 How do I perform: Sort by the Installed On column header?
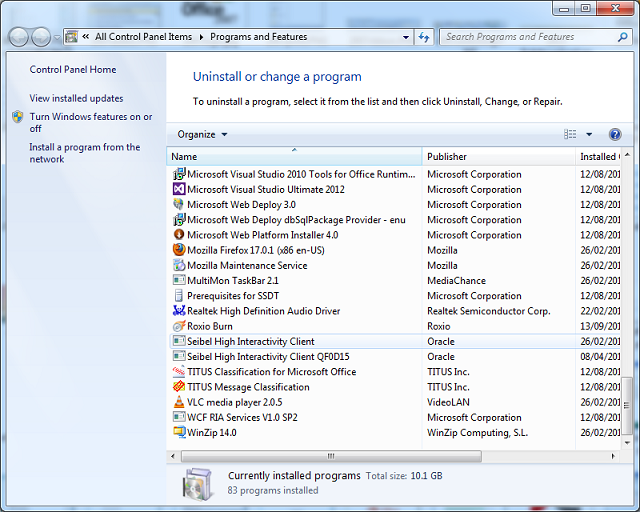coord(599,157)
